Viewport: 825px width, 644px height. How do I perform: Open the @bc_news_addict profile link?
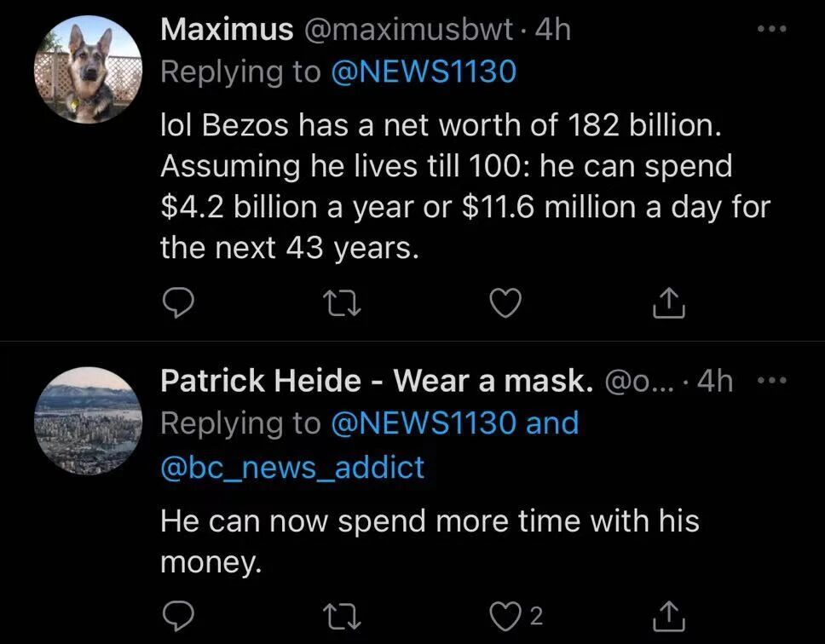[292, 467]
